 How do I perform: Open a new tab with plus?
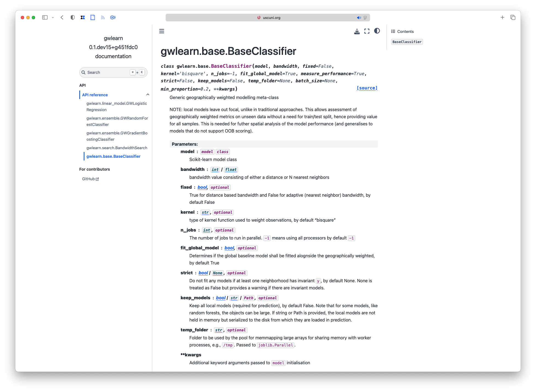[502, 18]
